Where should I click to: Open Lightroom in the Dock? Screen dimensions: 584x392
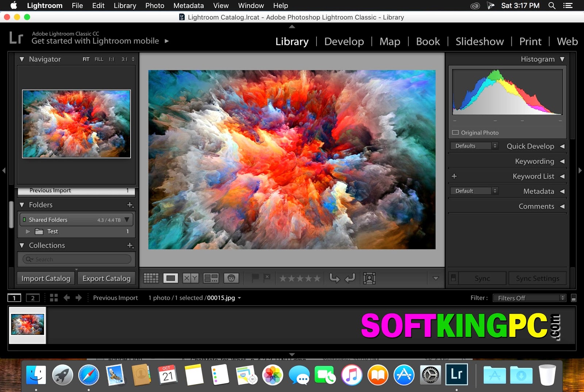click(x=457, y=374)
